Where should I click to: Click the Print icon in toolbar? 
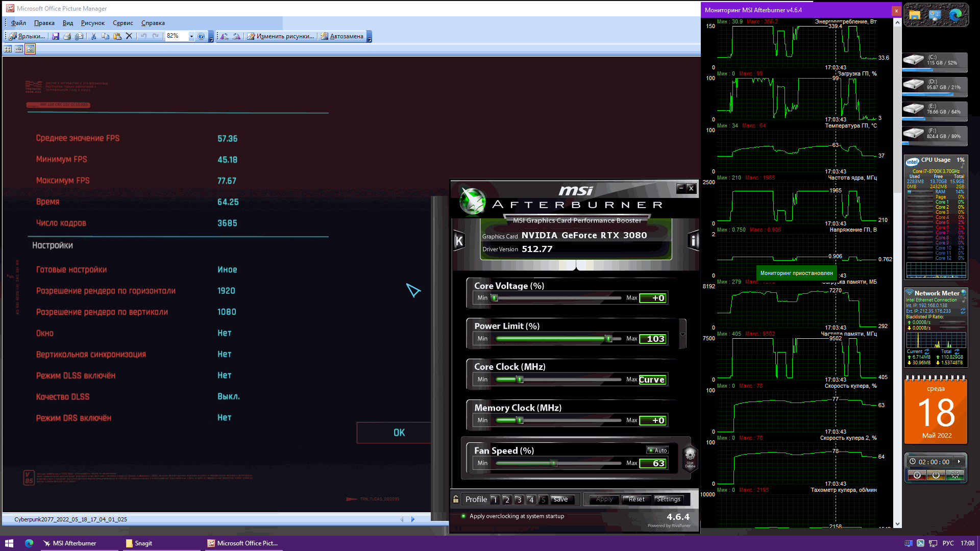tap(67, 36)
